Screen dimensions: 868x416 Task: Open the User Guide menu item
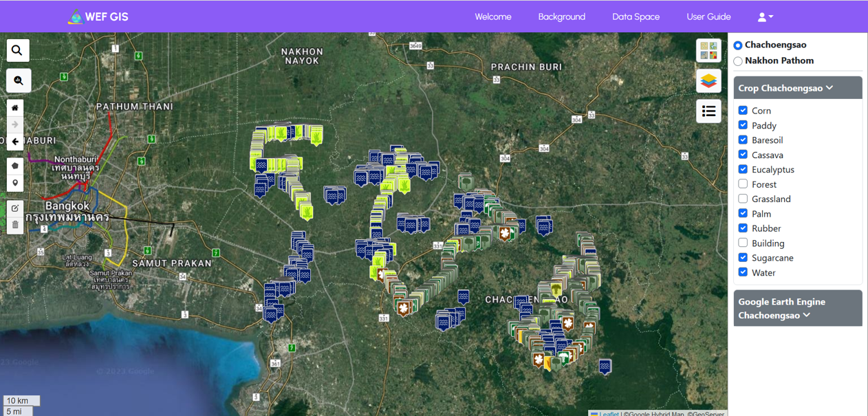(x=708, y=17)
